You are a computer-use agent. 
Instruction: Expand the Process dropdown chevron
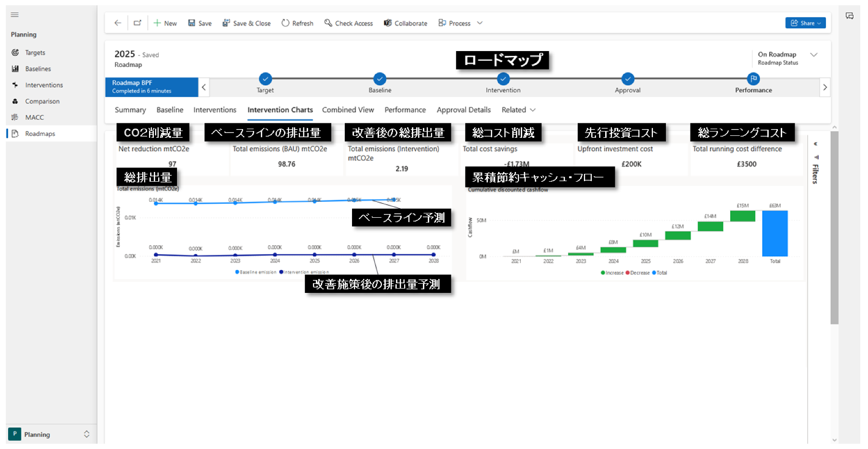[x=480, y=23]
